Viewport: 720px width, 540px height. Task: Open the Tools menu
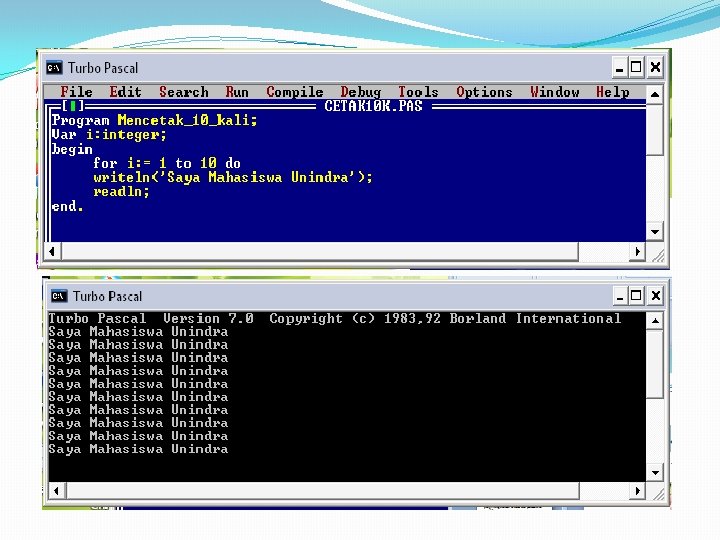coord(418,92)
